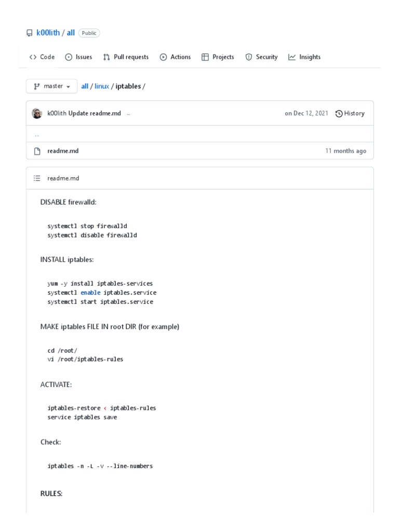This screenshot has width=399, height=532.
Task: Click the Insights graph icon
Action: 292,57
